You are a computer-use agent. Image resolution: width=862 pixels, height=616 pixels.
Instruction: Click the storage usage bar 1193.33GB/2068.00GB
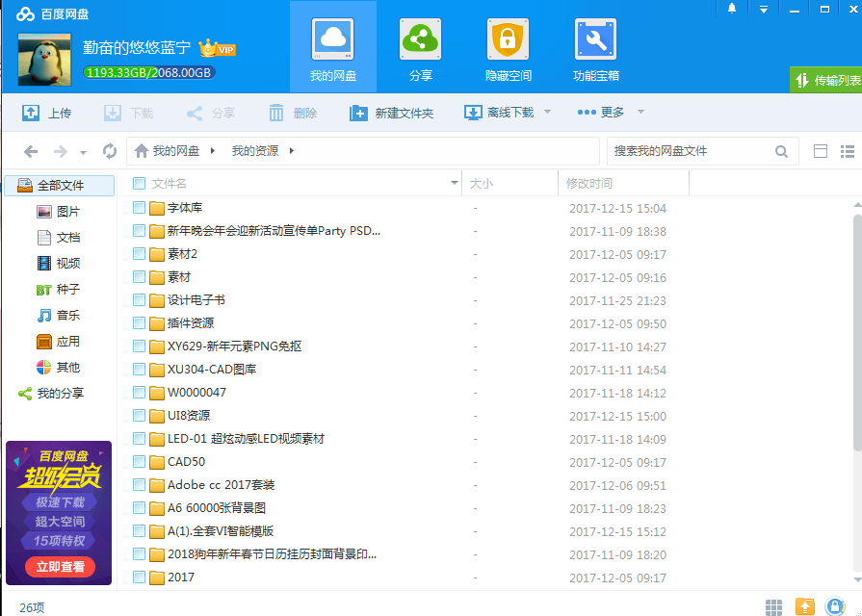[149, 72]
